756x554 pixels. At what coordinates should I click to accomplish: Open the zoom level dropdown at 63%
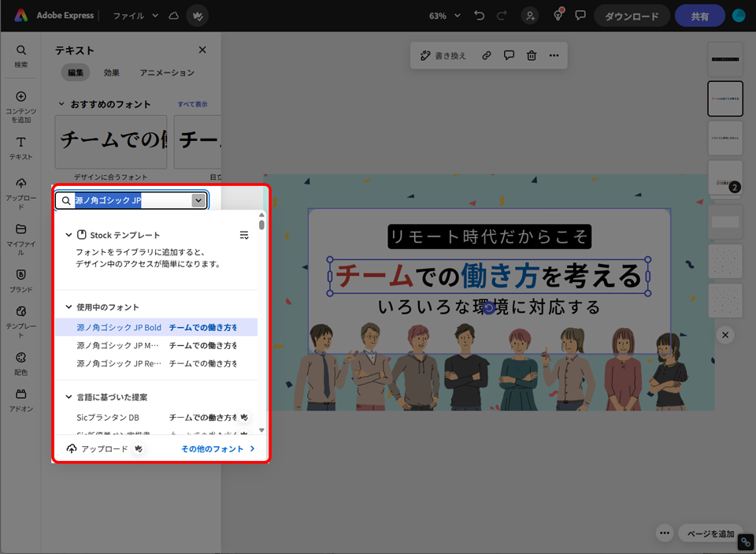pyautogui.click(x=445, y=16)
